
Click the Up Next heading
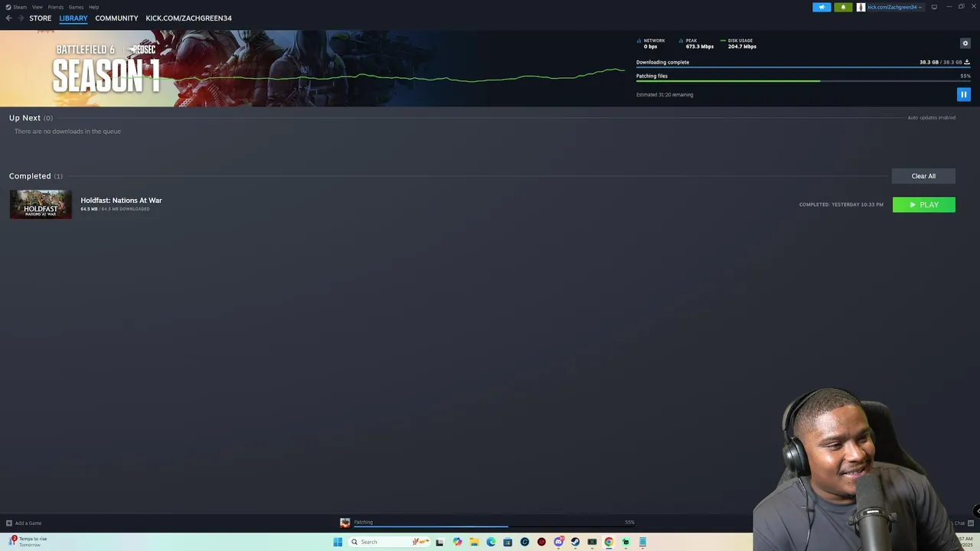24,118
